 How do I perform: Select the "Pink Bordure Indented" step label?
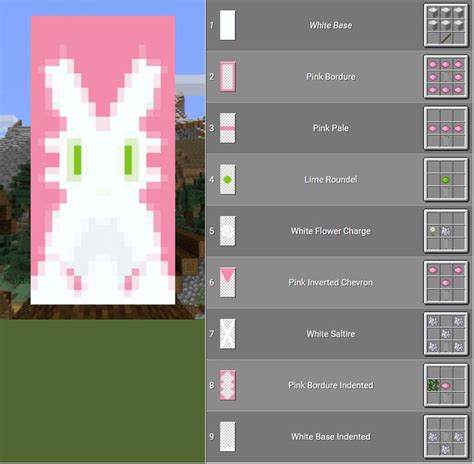pos(331,385)
